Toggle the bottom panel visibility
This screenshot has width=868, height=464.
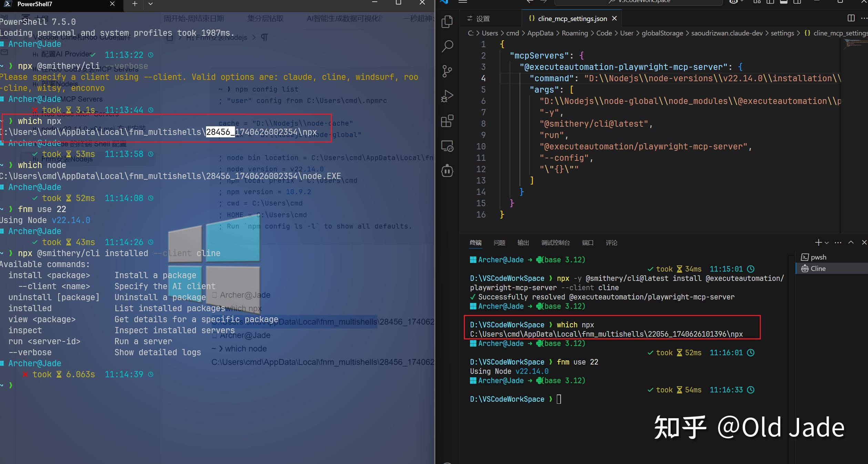[783, 2]
